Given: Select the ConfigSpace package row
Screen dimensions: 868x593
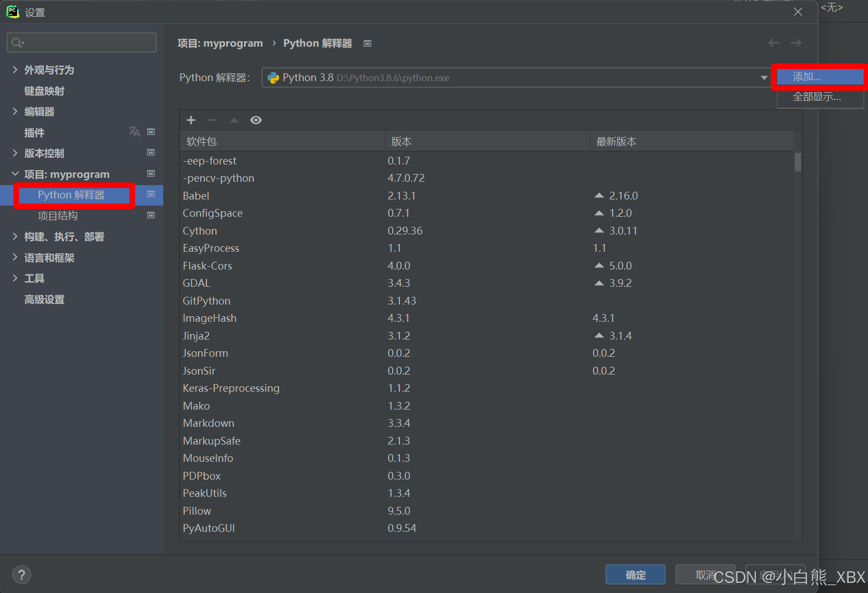Looking at the screenshot, I should point(487,213).
